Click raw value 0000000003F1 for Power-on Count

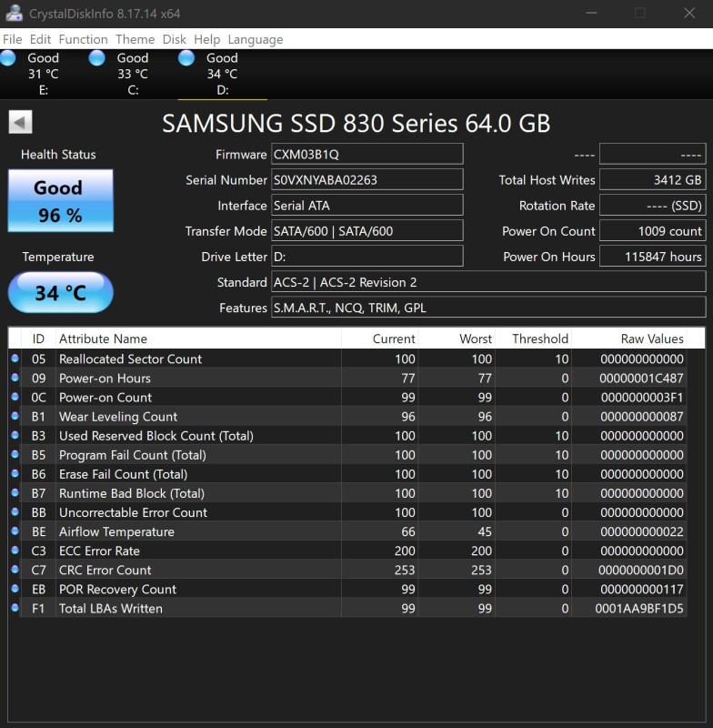pyautogui.click(x=642, y=398)
